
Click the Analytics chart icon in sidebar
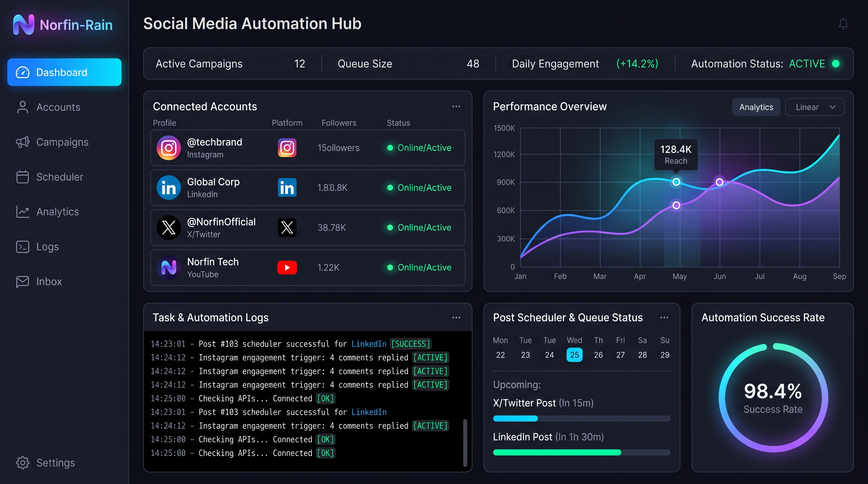click(23, 212)
